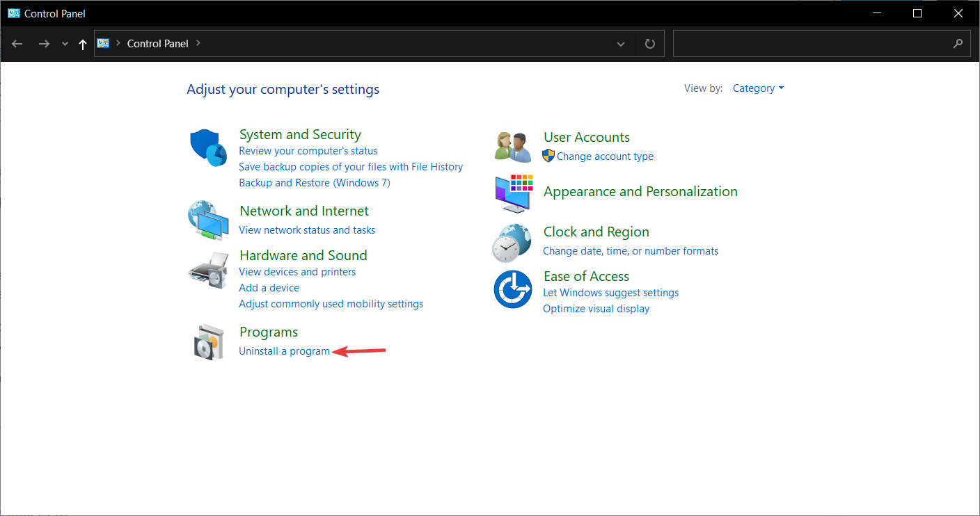Click Change account type link

pyautogui.click(x=605, y=156)
